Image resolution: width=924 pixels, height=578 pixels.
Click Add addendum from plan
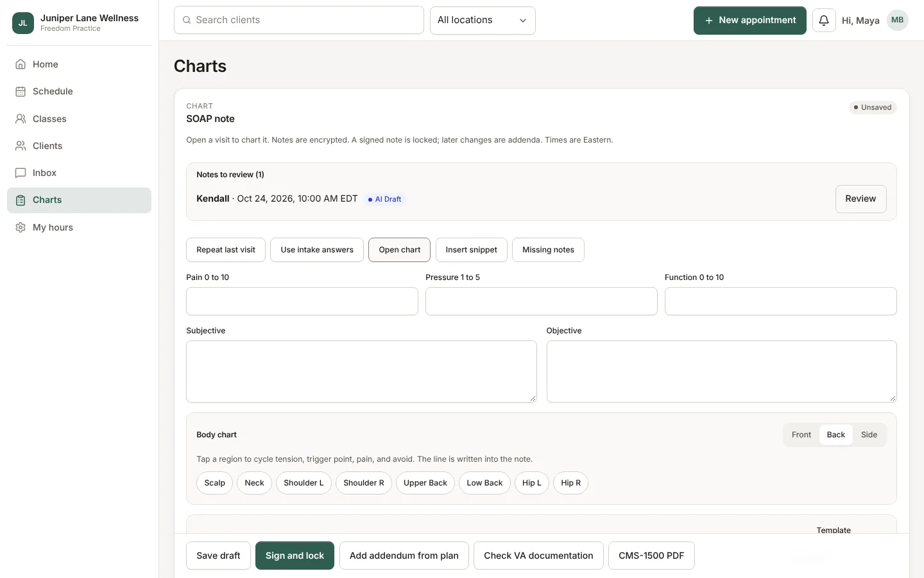click(404, 556)
